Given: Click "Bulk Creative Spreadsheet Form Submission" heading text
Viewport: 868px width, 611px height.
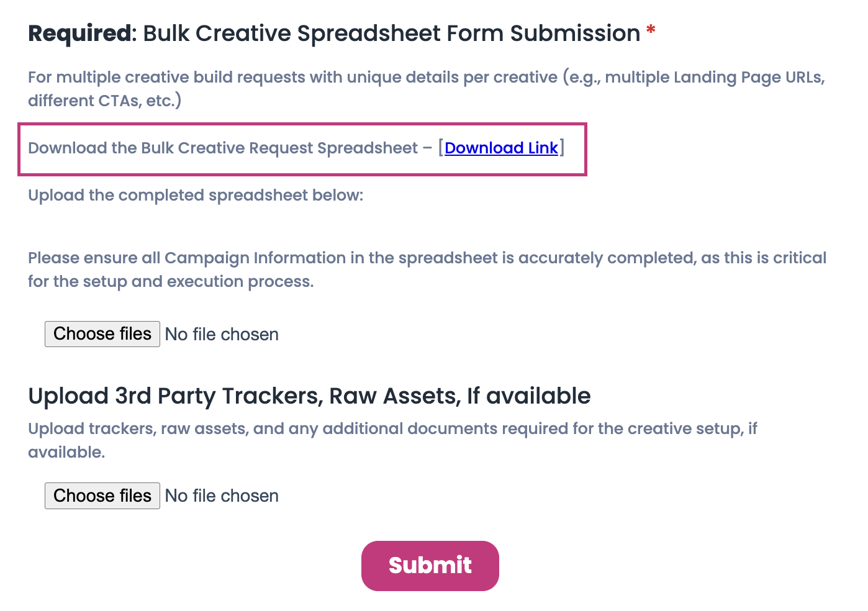Looking at the screenshot, I should (x=391, y=34).
